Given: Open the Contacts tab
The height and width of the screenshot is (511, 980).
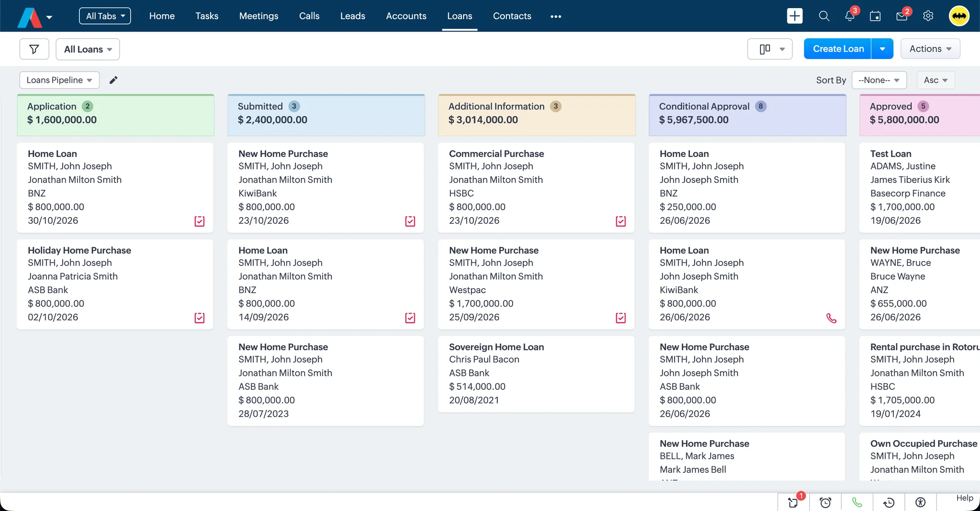Looking at the screenshot, I should click(x=512, y=16).
